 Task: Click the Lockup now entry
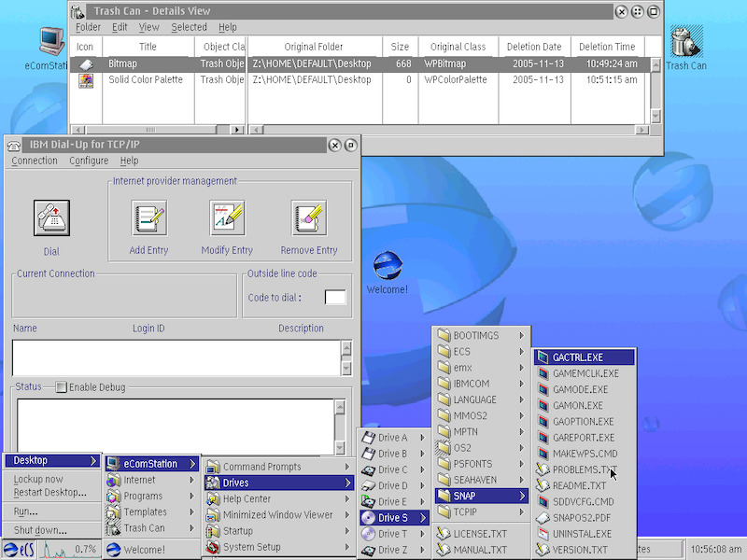(38, 479)
